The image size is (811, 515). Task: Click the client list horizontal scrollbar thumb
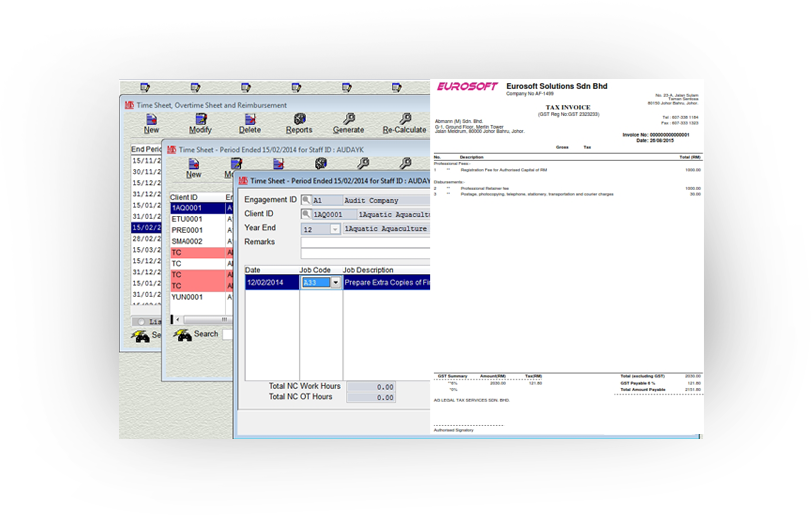click(208, 320)
